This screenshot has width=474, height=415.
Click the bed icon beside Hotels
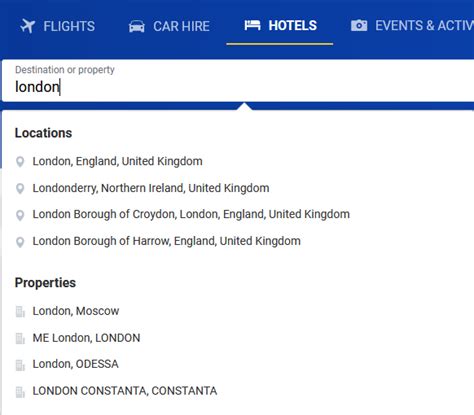pyautogui.click(x=252, y=25)
